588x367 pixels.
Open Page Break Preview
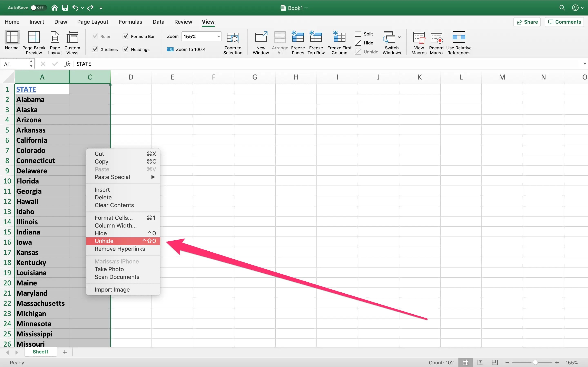(34, 42)
